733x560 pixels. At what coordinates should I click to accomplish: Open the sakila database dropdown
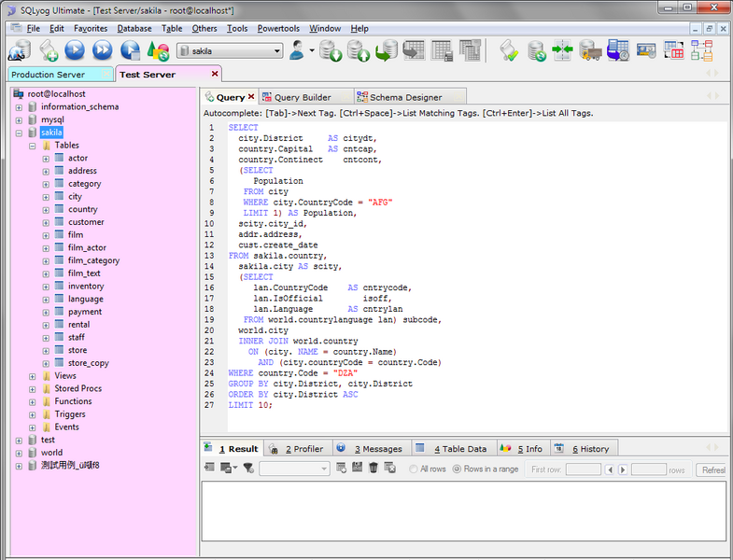click(277, 51)
